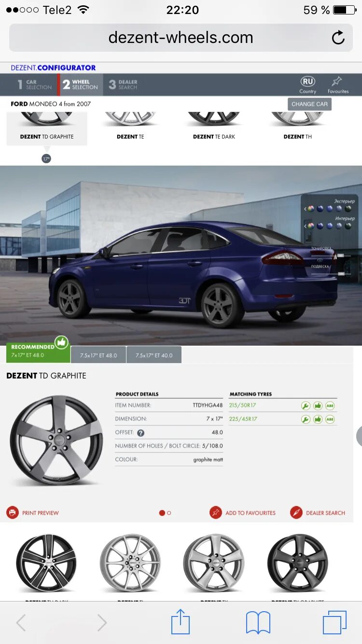Image resolution: width=362 pixels, height=644 pixels.
Task: Open the 215/50R17 tyre link
Action: (x=243, y=406)
